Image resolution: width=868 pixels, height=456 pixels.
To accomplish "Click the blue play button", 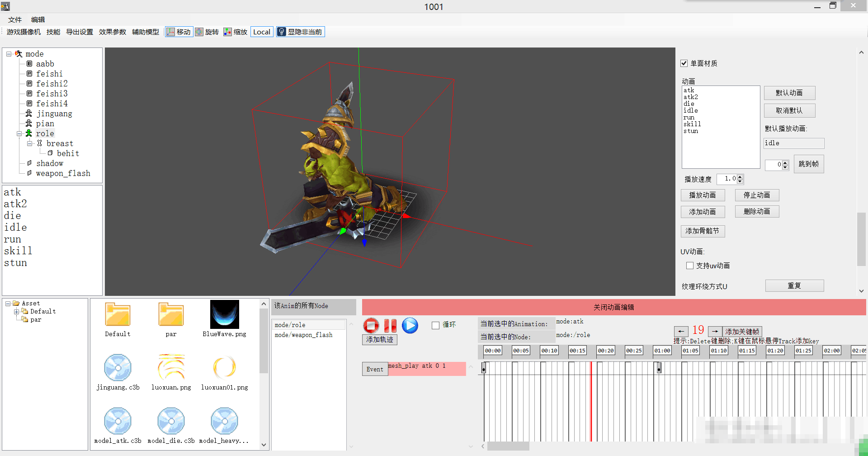I will click(x=410, y=326).
